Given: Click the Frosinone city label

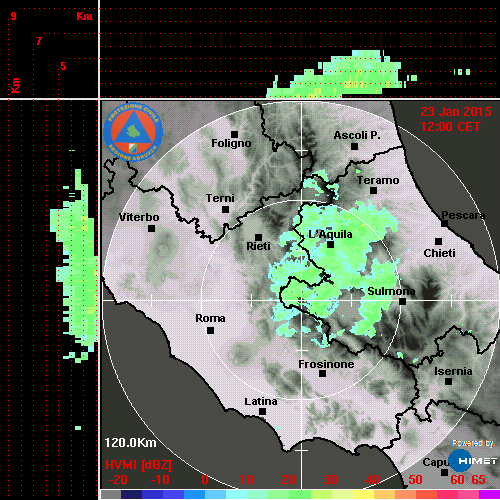Looking at the screenshot, I should pyautogui.click(x=326, y=364).
